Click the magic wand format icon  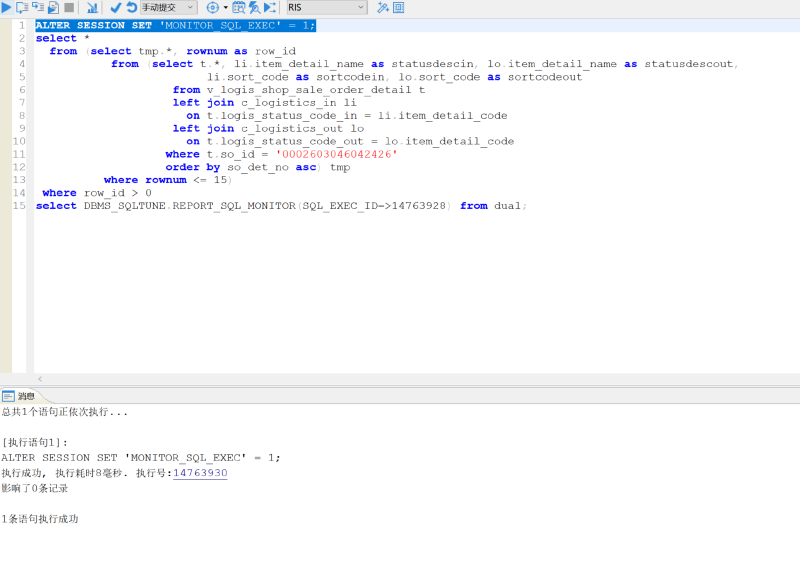tap(383, 8)
